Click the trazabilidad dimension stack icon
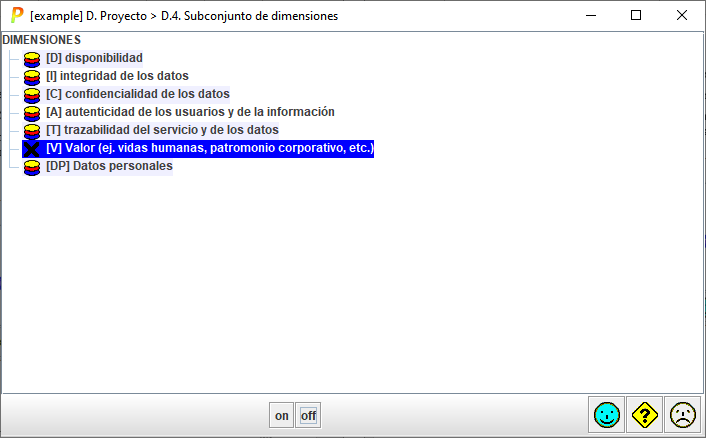The height and width of the screenshot is (438, 706). [32, 130]
